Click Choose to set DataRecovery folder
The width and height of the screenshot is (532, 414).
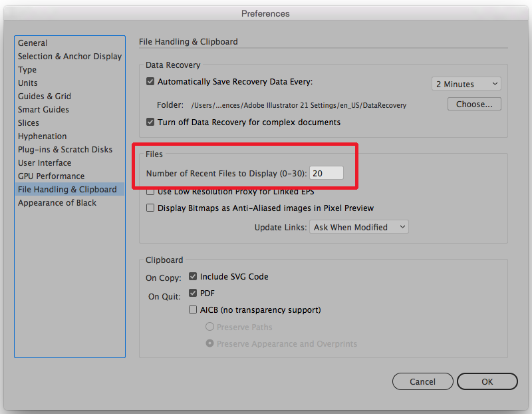click(x=473, y=104)
